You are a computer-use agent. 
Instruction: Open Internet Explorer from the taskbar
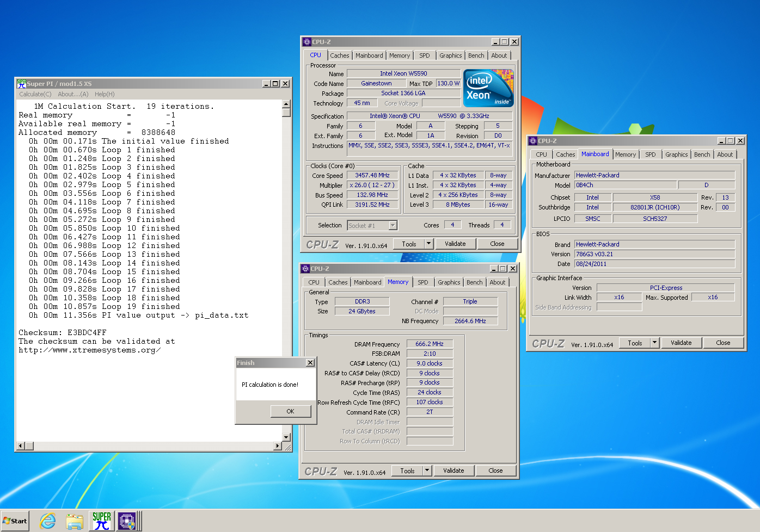tap(48, 521)
